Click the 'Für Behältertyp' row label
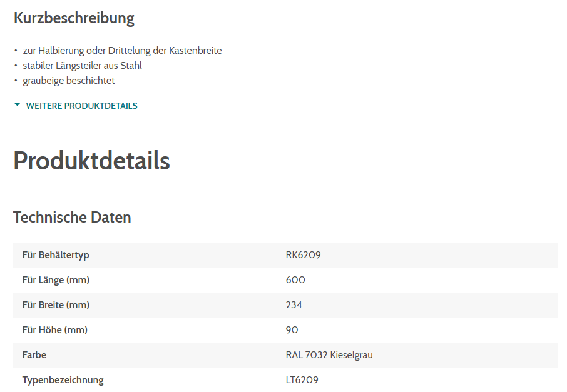Screen dimensions: 567x392 point(56,255)
